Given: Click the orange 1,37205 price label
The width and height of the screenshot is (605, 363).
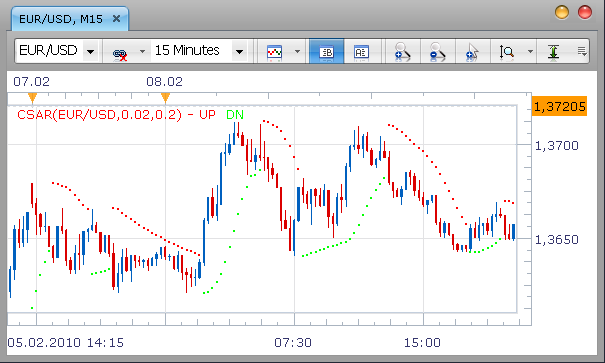Looking at the screenshot, I should 559,106.
